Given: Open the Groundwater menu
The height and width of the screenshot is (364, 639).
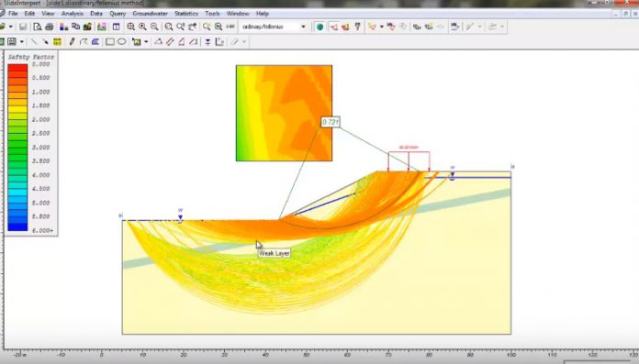Looking at the screenshot, I should pyautogui.click(x=150, y=14).
